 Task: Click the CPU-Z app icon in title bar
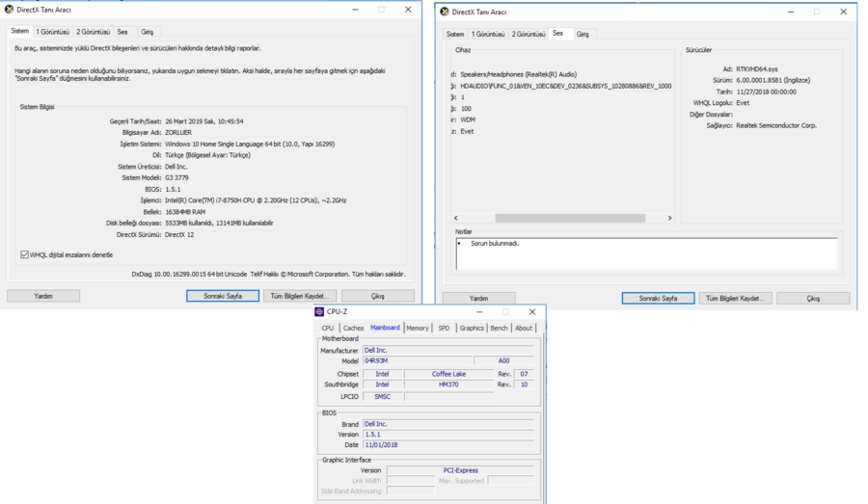[319, 312]
